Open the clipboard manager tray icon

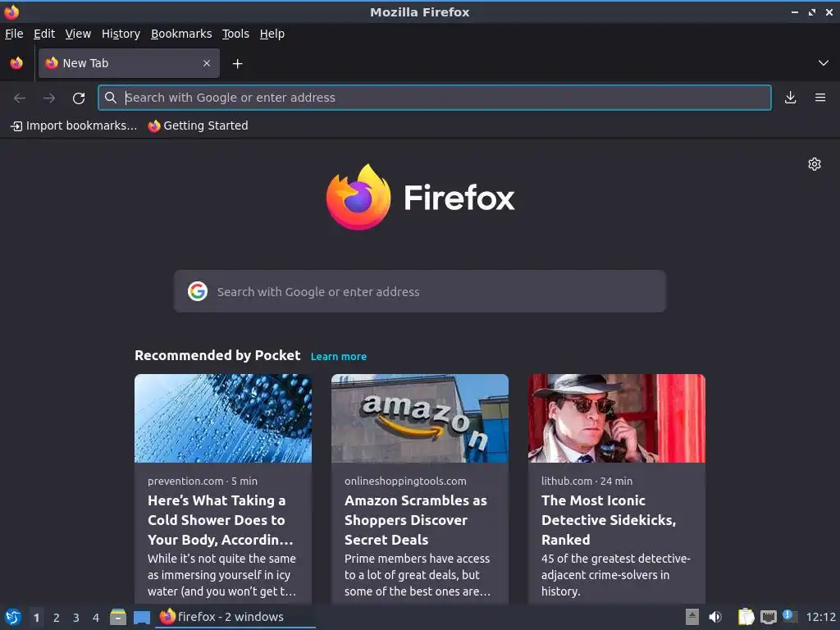point(746,617)
